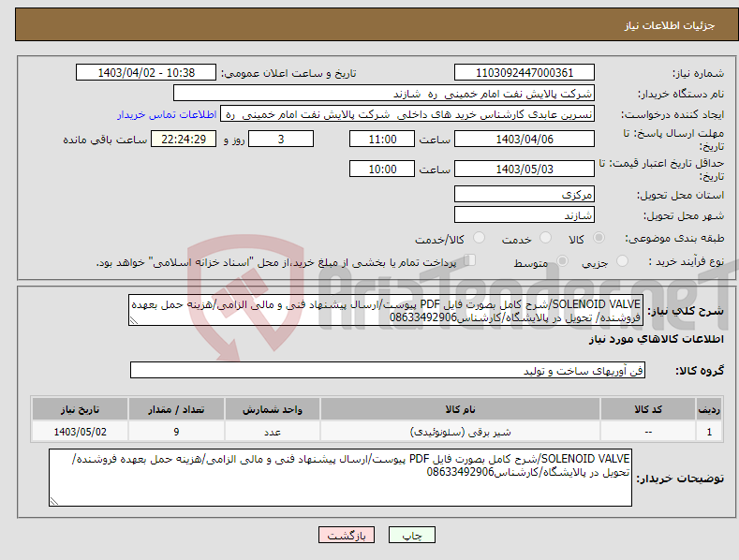Click the deadline hour field 11:00
739x560 pixels.
coord(382,139)
